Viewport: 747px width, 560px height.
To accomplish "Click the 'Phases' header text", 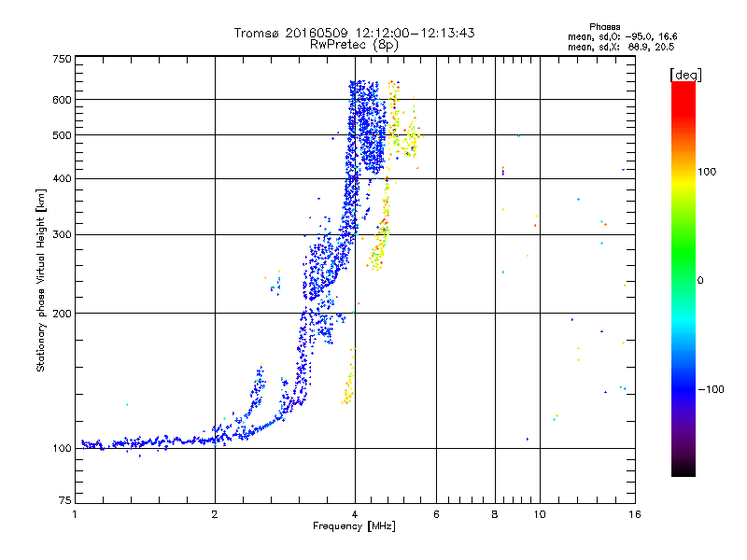I will [604, 27].
